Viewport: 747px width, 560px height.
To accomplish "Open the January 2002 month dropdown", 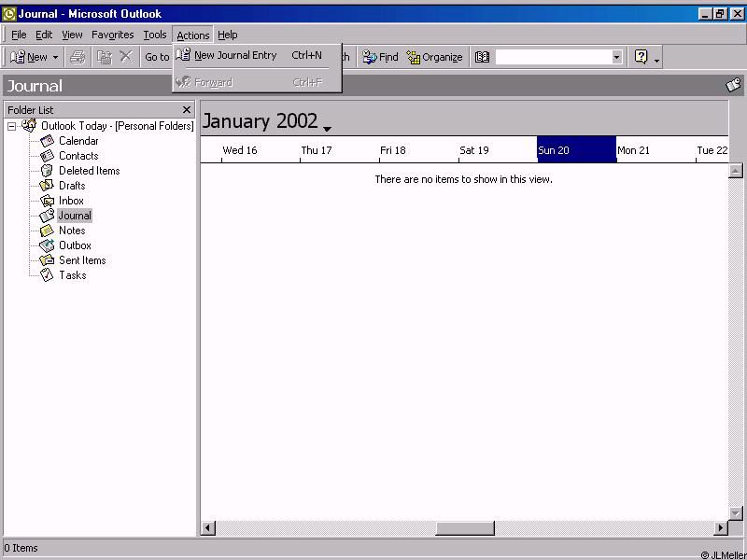I will tap(327, 129).
